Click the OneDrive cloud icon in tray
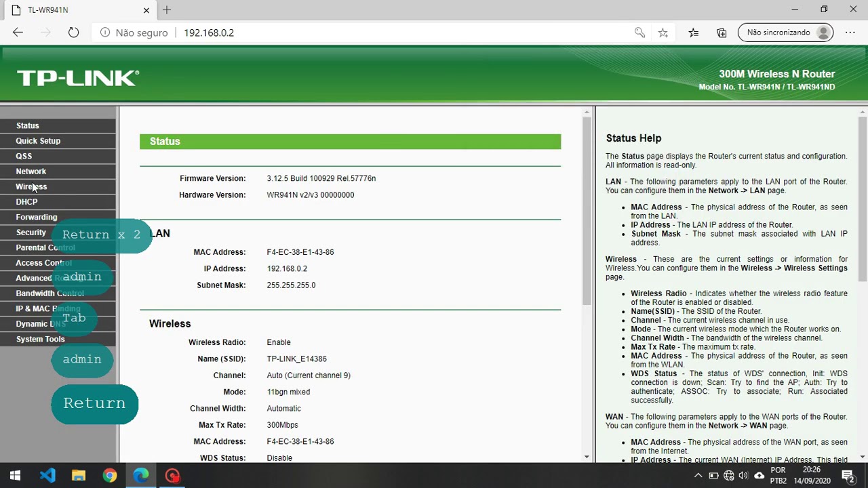This screenshot has width=868, height=488. 759,475
